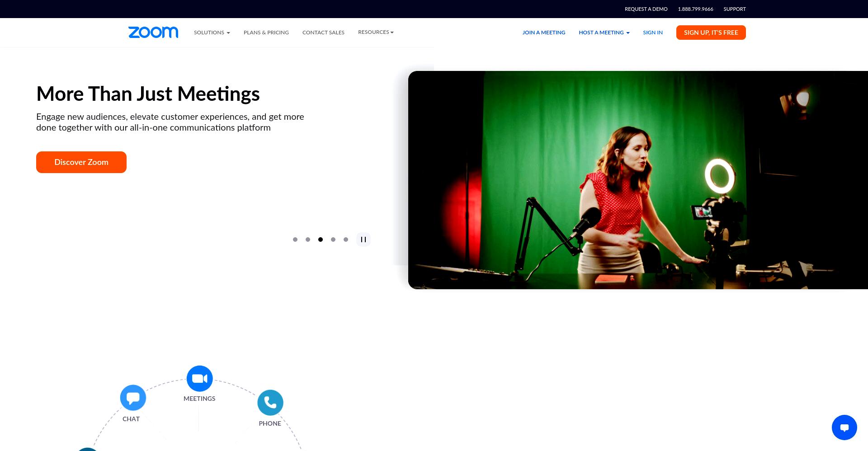Pause the hero carousel
Screen dimensions: 868x451
coord(363,240)
